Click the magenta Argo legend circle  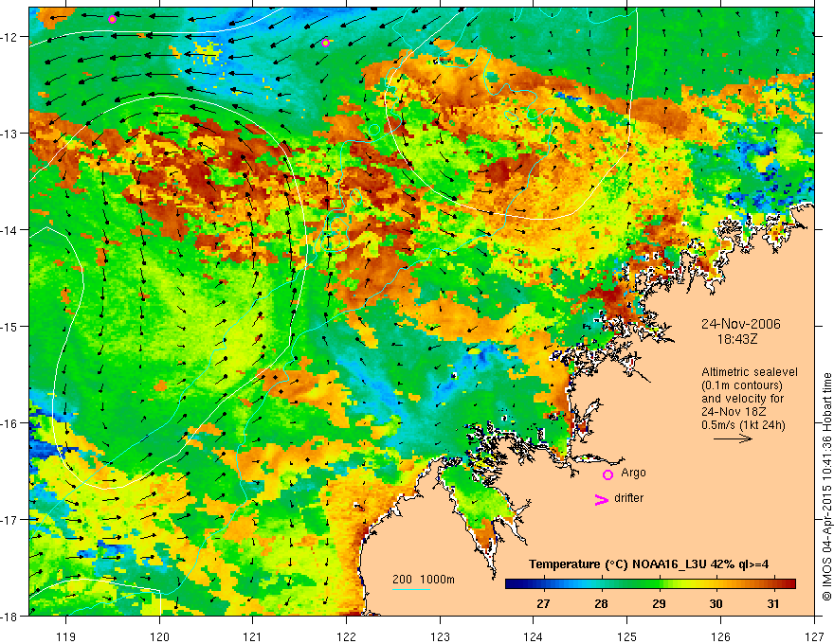tap(607, 474)
